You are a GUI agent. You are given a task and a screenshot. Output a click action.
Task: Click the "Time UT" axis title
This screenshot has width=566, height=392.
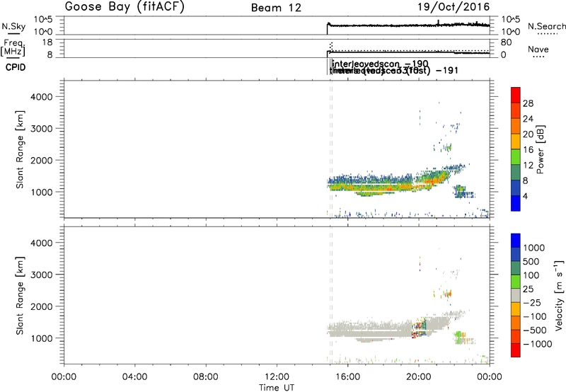tap(277, 388)
